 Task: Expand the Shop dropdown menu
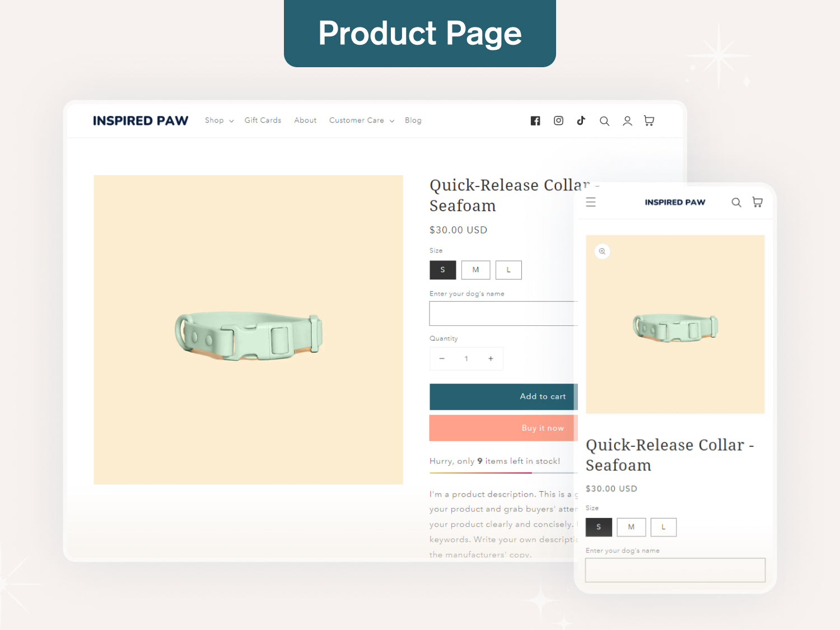click(218, 120)
